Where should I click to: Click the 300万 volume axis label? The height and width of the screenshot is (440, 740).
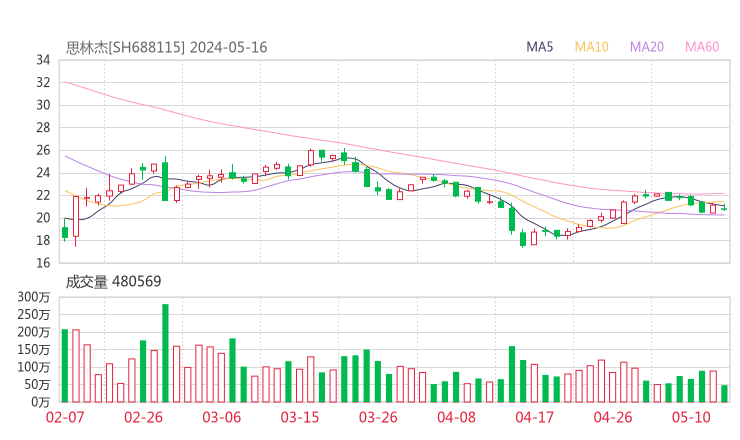[34, 297]
